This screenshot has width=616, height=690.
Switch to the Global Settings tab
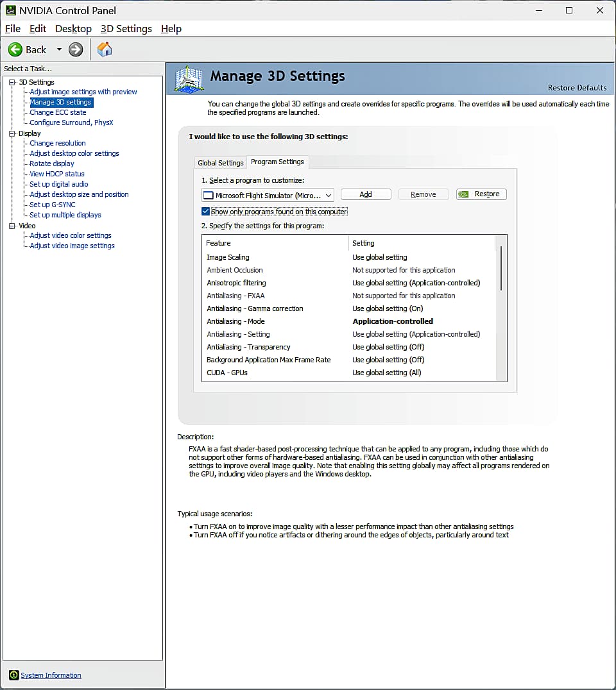220,163
